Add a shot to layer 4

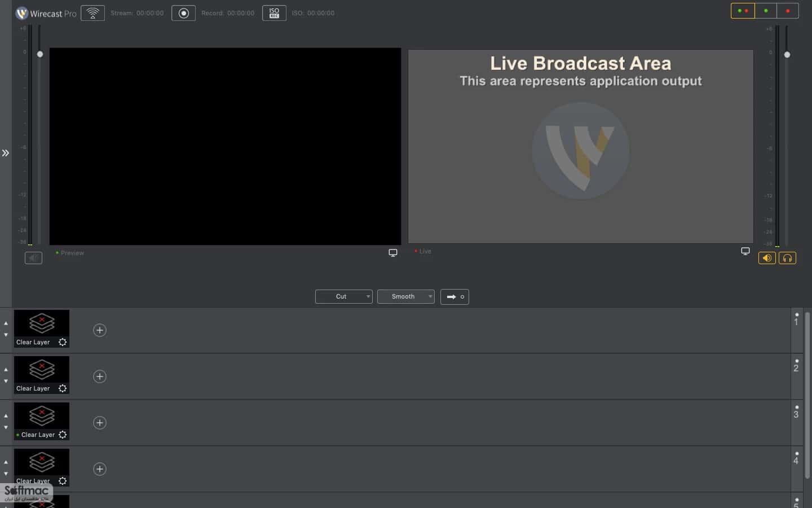100,469
